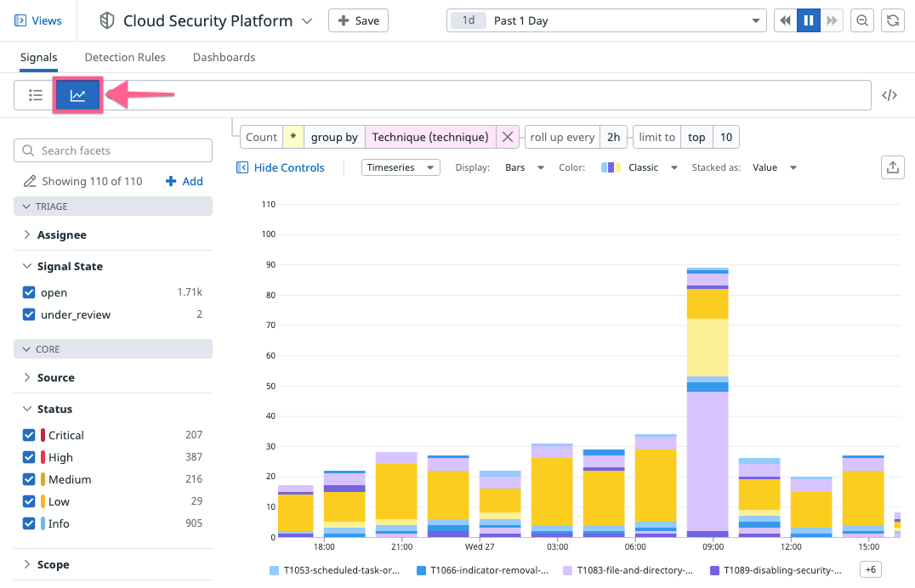The image size is (915, 588).
Task: Open the code editor view icon
Action: click(889, 95)
